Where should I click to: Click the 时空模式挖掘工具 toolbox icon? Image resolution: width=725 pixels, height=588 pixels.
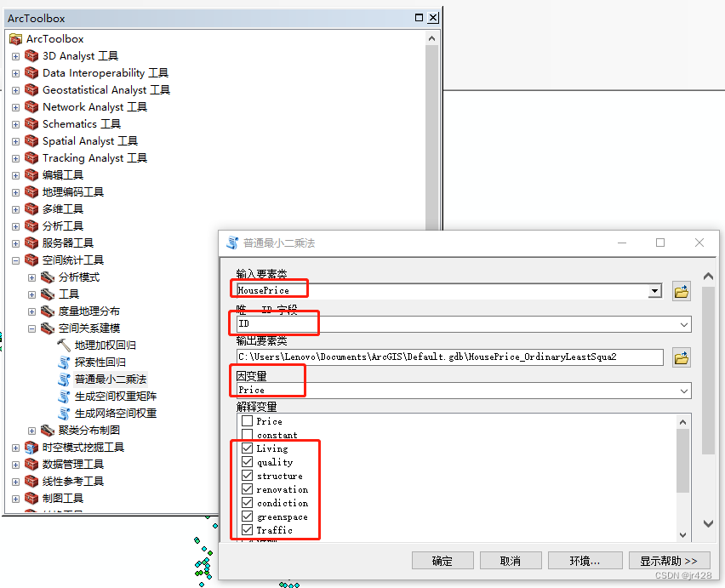point(31,448)
